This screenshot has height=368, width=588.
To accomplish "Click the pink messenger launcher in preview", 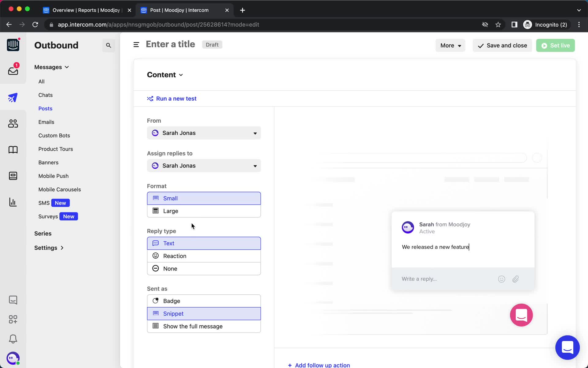I will pyautogui.click(x=521, y=315).
